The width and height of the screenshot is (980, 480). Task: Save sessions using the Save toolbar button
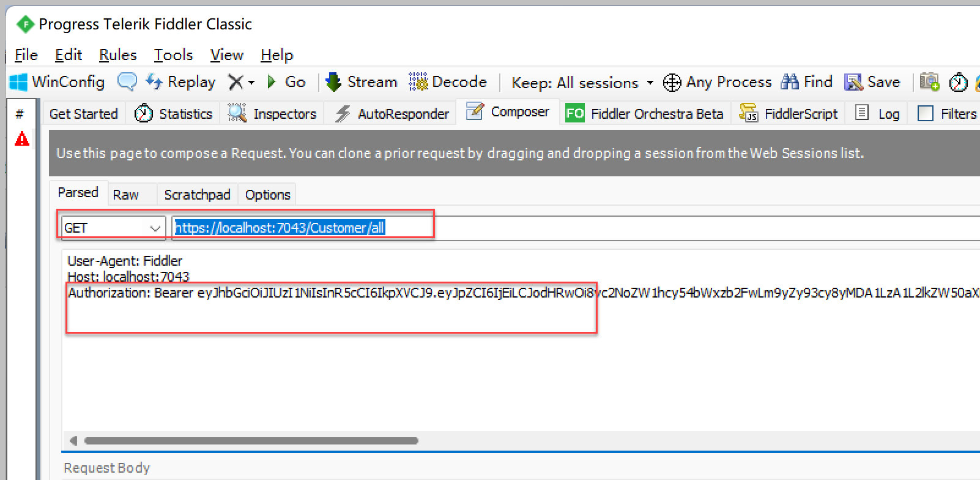click(x=872, y=82)
